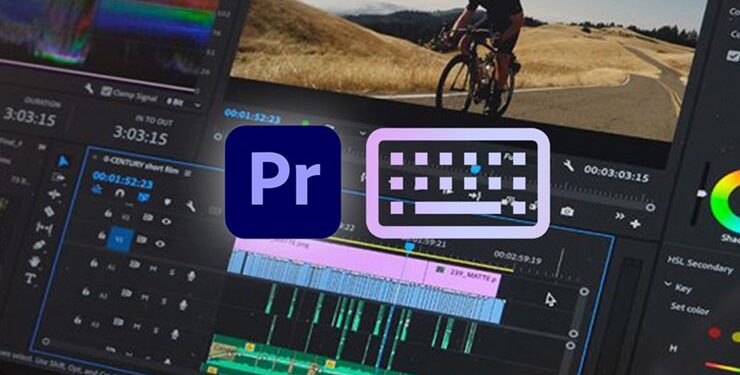Hide the V1 track with eye icon
This screenshot has width=740, height=375.
click(x=160, y=243)
